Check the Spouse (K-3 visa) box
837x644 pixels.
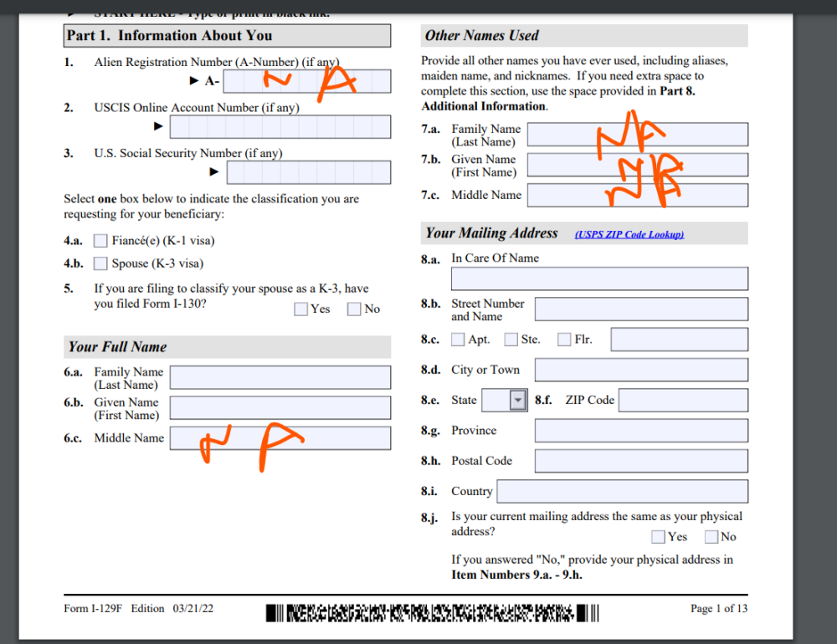[100, 263]
